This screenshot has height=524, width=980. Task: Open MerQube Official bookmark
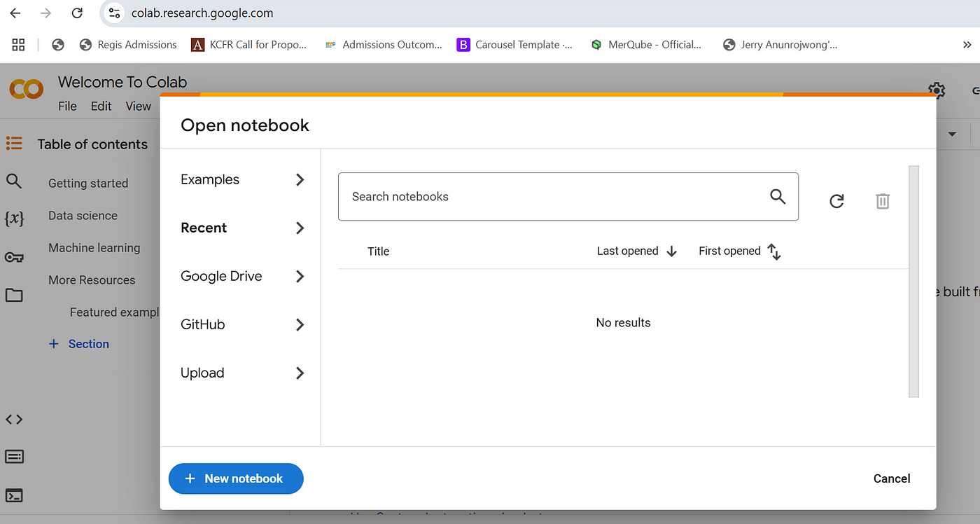pos(645,45)
